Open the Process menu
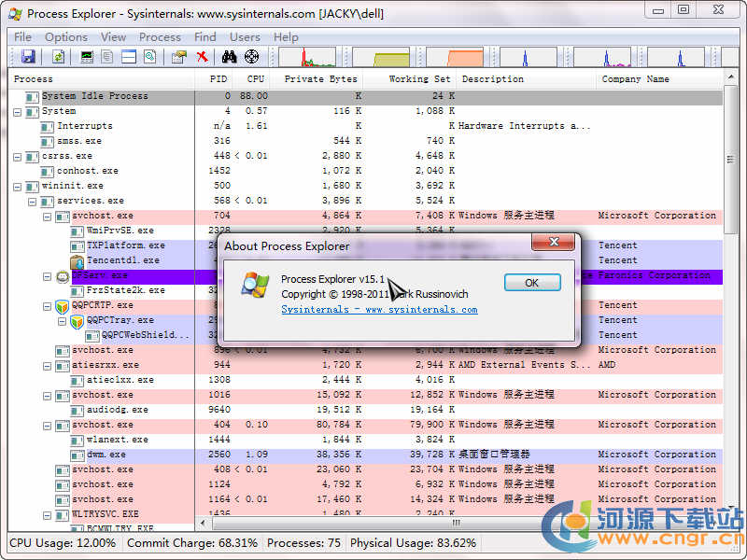747x560 pixels. [x=160, y=37]
